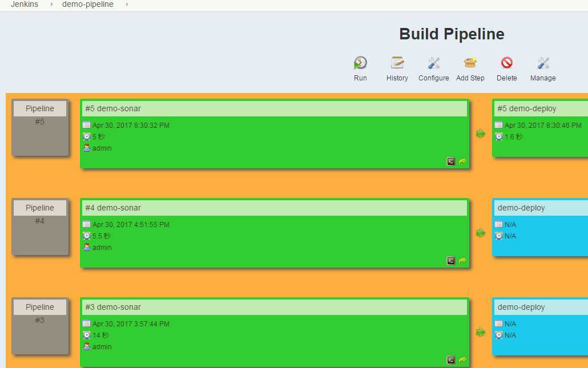Click admin user icon in #3 demo-sonar
Viewport: 588px width, 368px height.
point(87,347)
